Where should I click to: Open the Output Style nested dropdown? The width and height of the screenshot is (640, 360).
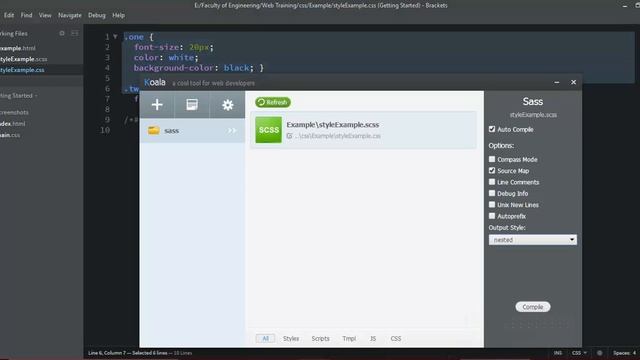point(533,240)
